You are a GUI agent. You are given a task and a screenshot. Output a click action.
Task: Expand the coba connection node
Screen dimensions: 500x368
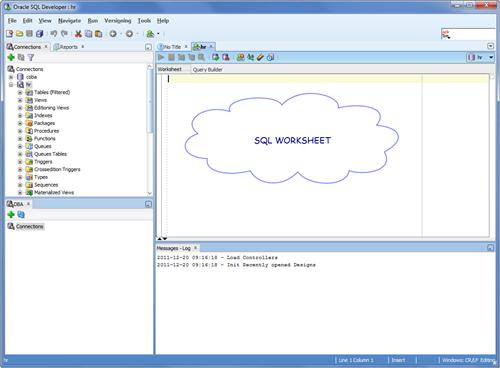[x=11, y=77]
